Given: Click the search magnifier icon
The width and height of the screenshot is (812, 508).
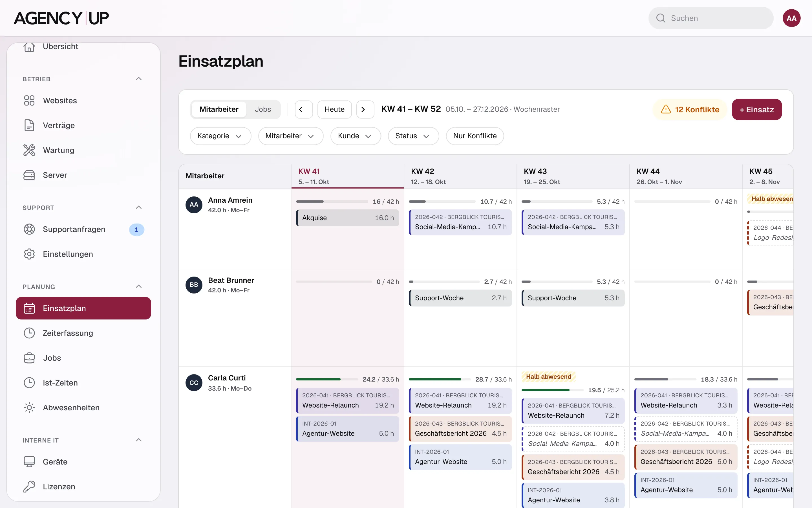Looking at the screenshot, I should pos(661,18).
